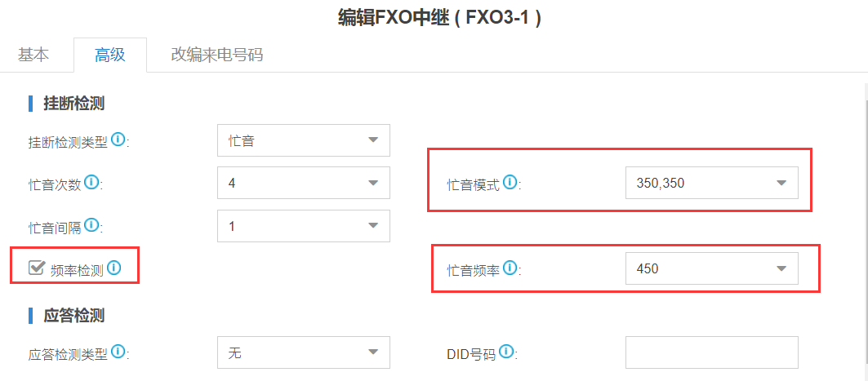Click info icon beside 挂断检测类型

click(118, 140)
